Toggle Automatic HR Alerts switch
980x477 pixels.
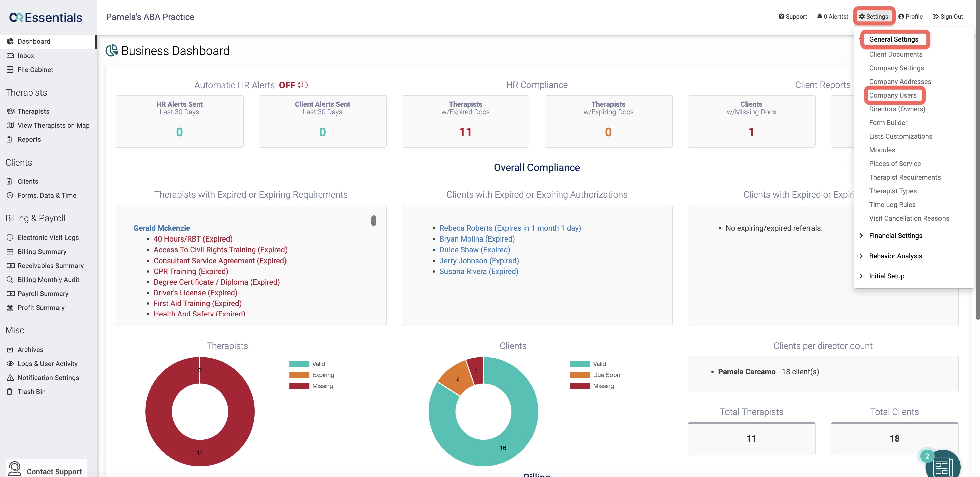tap(303, 85)
